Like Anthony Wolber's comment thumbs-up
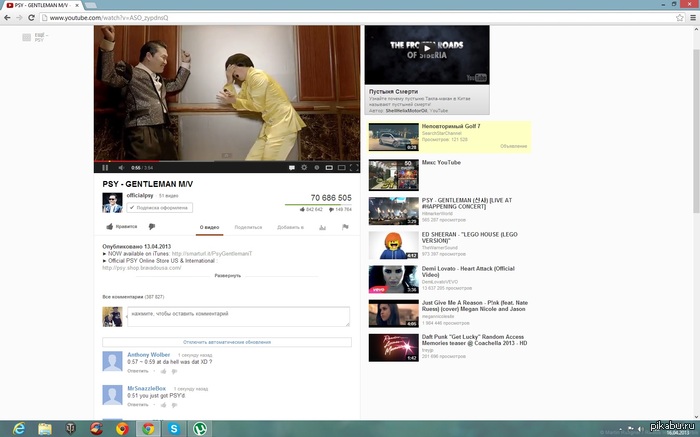The height and width of the screenshot is (437, 700). coord(163,371)
